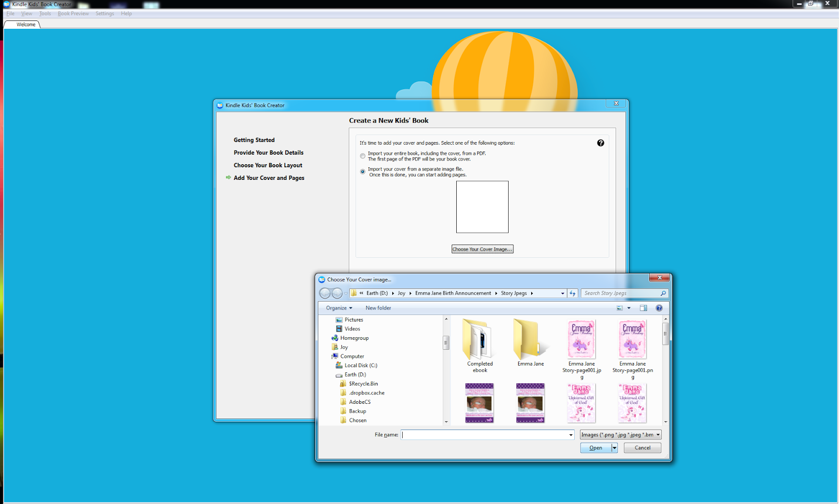Image resolution: width=839 pixels, height=504 pixels.
Task: Open the Homegroup item in the sidebar
Action: [353, 338]
